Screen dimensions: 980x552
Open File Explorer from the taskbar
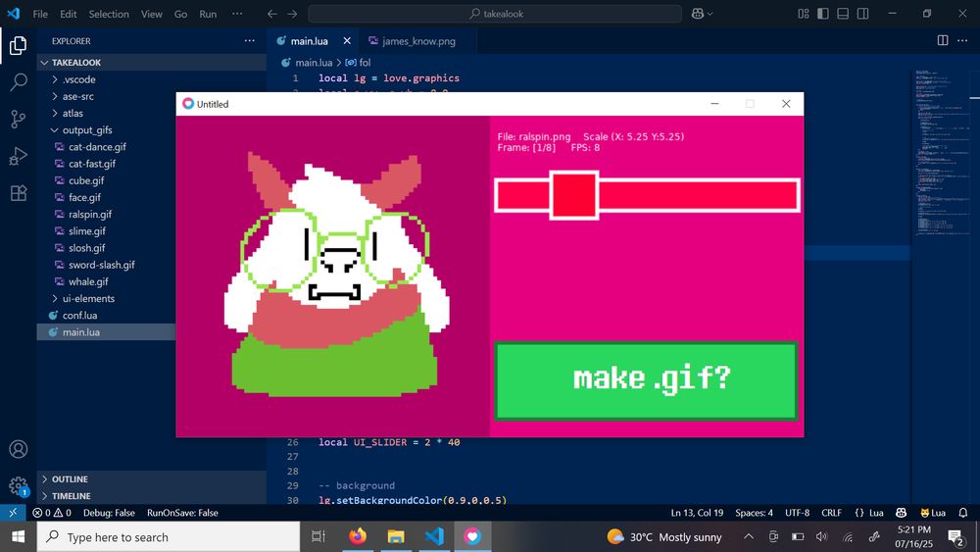[396, 536]
